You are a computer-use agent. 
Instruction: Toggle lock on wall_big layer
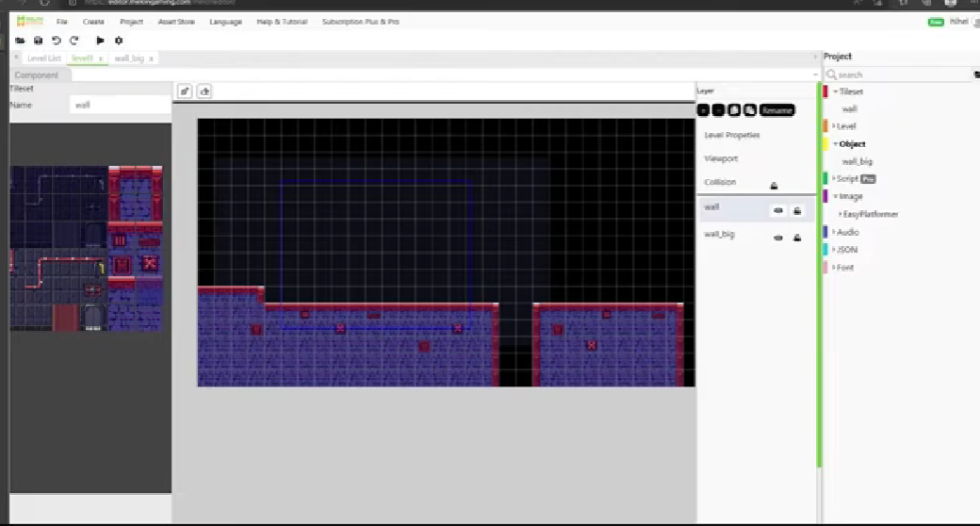click(797, 238)
